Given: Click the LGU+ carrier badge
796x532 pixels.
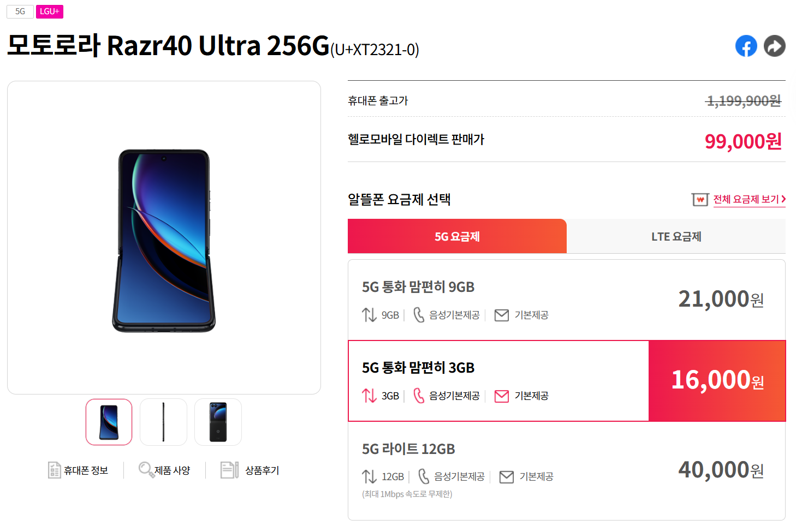Looking at the screenshot, I should pos(50,11).
